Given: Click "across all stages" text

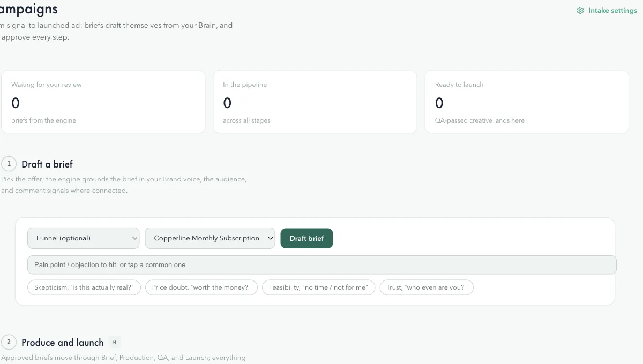Looking at the screenshot, I should (246, 120).
